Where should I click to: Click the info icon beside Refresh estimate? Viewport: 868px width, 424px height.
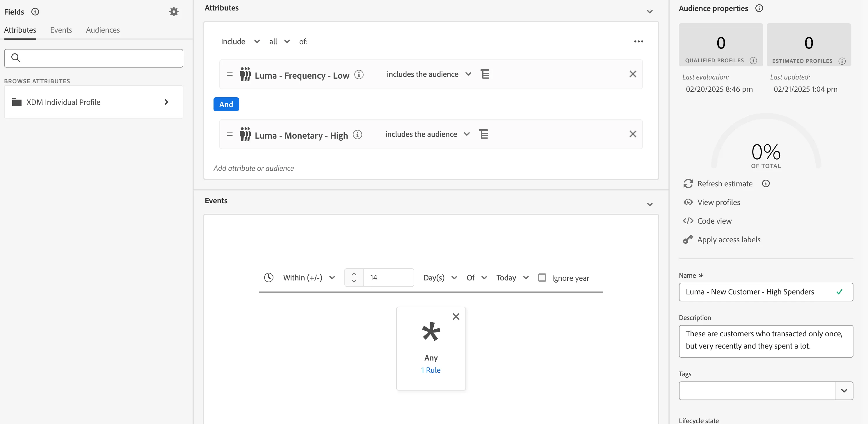point(766,183)
